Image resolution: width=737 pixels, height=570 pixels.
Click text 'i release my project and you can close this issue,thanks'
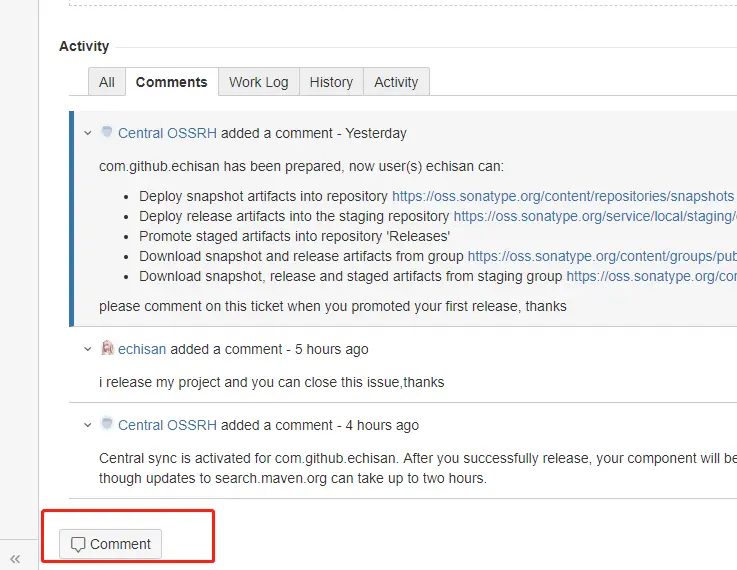click(x=272, y=383)
